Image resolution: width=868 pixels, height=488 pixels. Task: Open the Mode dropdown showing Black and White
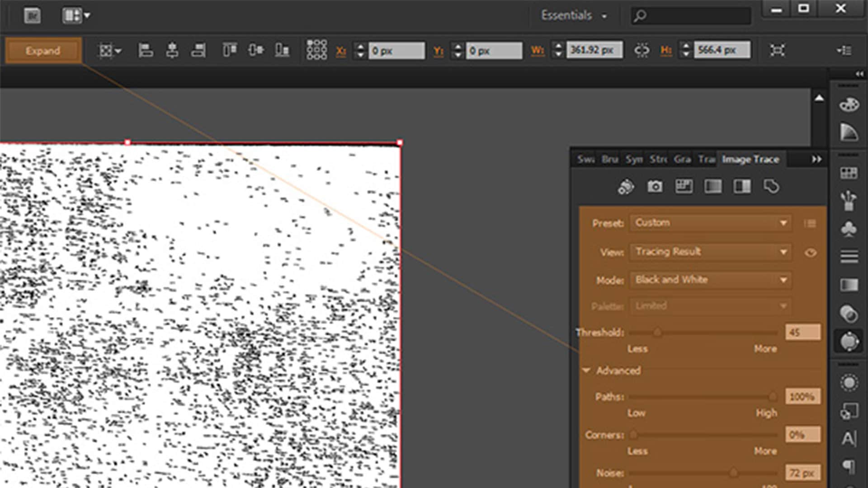(710, 280)
